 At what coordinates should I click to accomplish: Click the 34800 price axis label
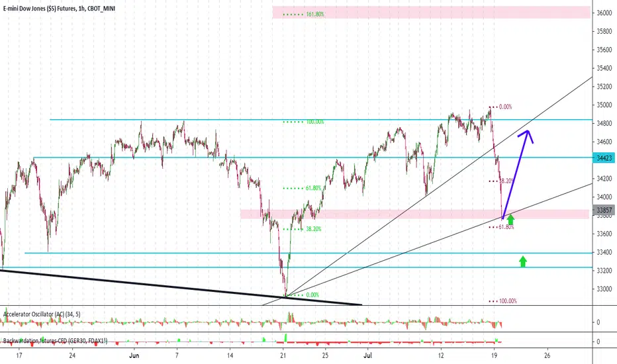point(604,123)
